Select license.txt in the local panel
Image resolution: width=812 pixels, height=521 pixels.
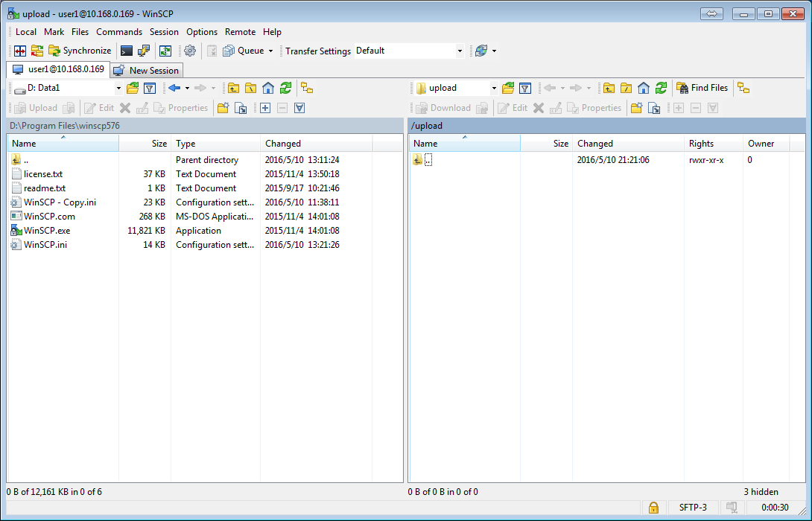pos(43,174)
